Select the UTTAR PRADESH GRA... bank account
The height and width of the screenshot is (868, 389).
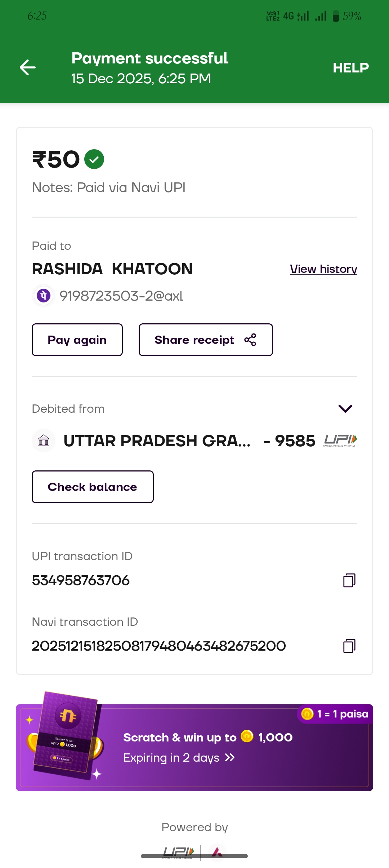[157, 441]
